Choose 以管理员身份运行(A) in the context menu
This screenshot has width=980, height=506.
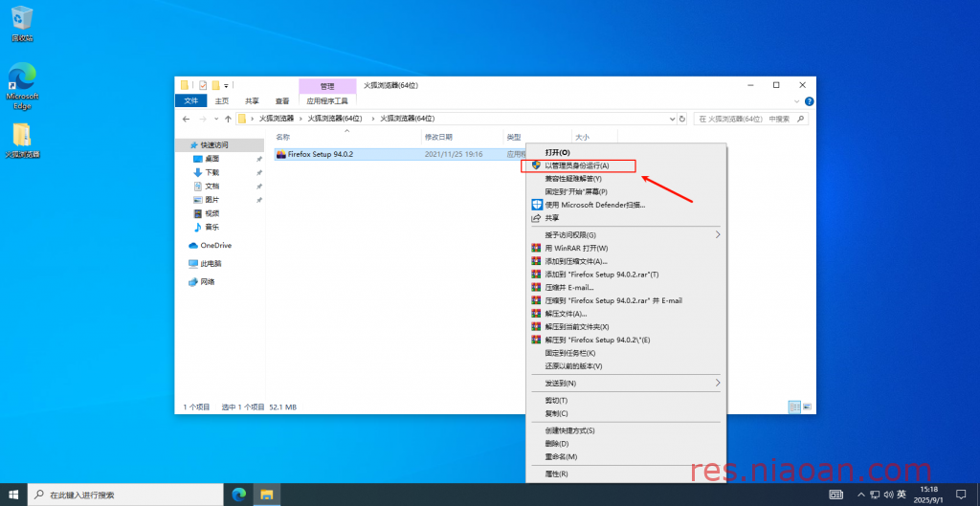tap(626, 165)
